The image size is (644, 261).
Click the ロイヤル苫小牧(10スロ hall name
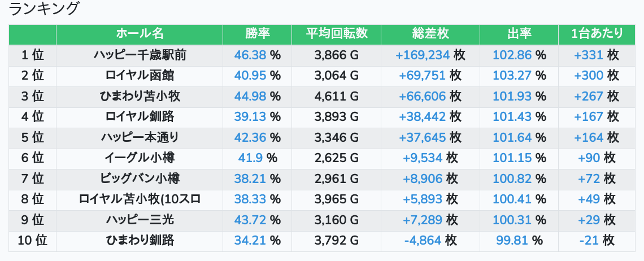pos(140,199)
